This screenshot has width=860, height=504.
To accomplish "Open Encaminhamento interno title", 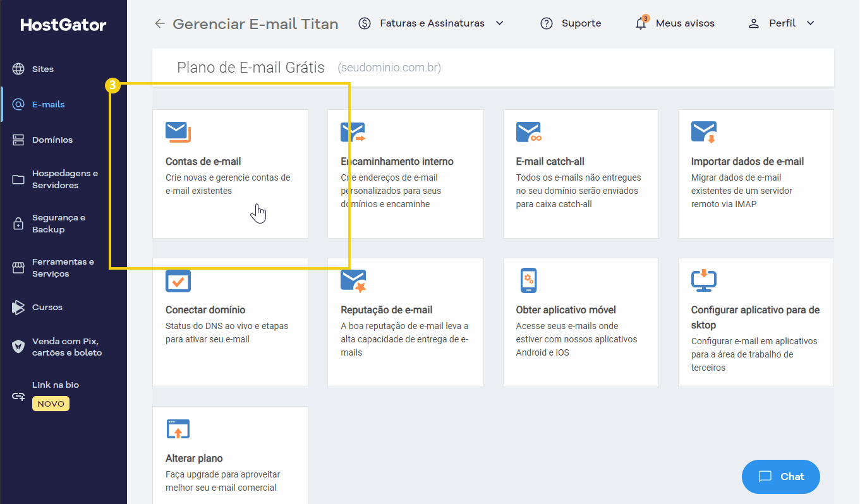I will tap(397, 162).
